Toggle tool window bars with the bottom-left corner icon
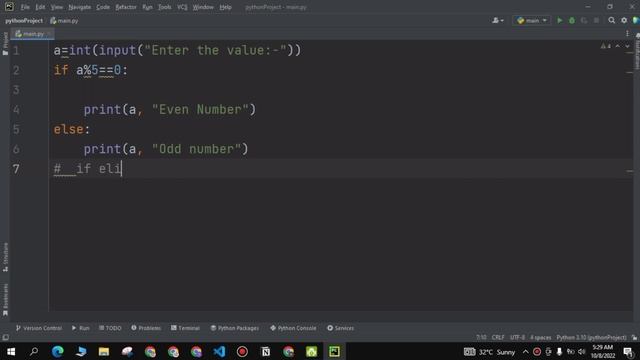This screenshot has width=640, height=360. (x=5, y=338)
